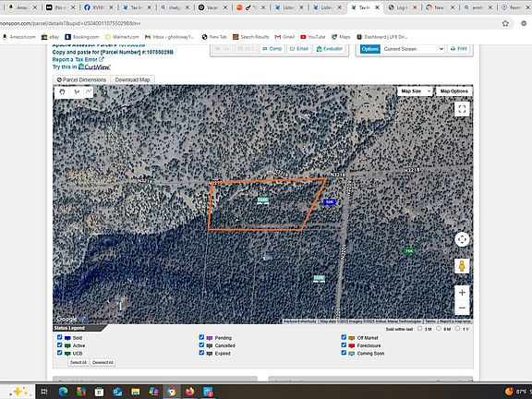
Task: Uncheck the Active status checkbox
Action: point(60,345)
